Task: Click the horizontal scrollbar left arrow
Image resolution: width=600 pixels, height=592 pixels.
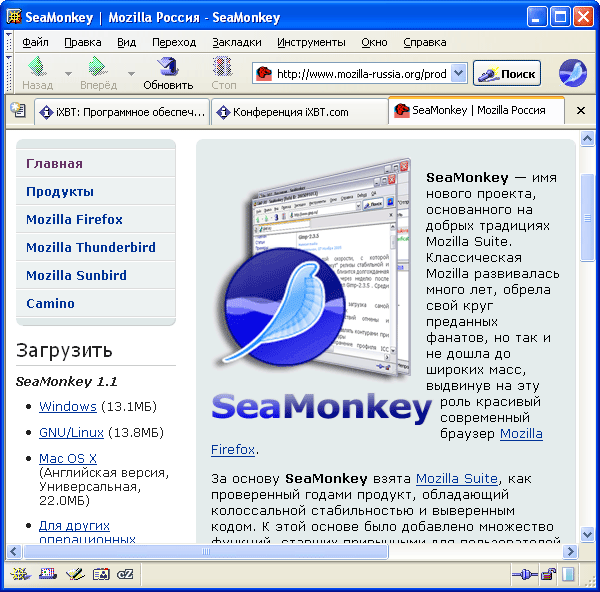Action: click(14, 551)
